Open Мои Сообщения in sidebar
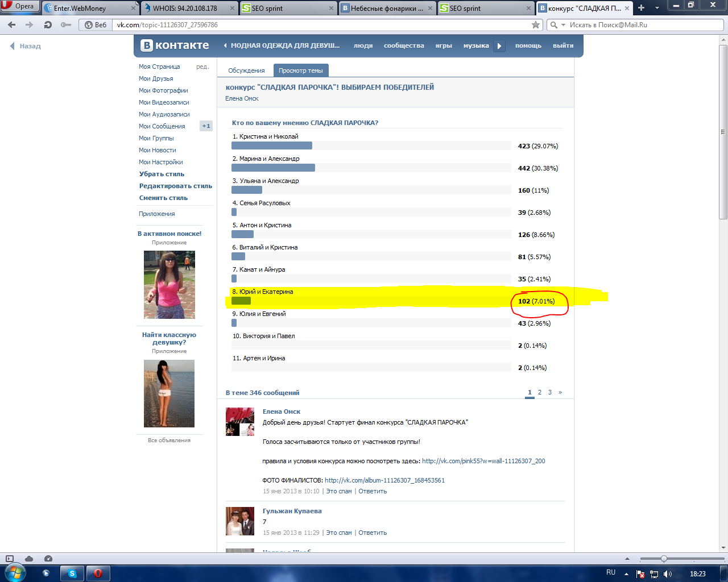 click(x=162, y=126)
